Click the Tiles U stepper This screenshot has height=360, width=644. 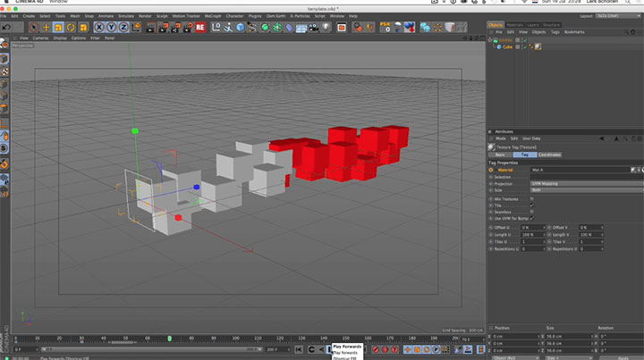coord(544,242)
